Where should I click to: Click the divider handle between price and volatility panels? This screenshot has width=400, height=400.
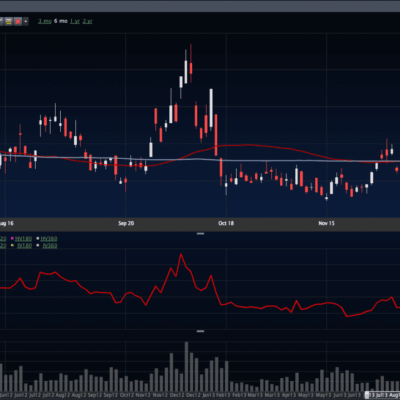200,234
